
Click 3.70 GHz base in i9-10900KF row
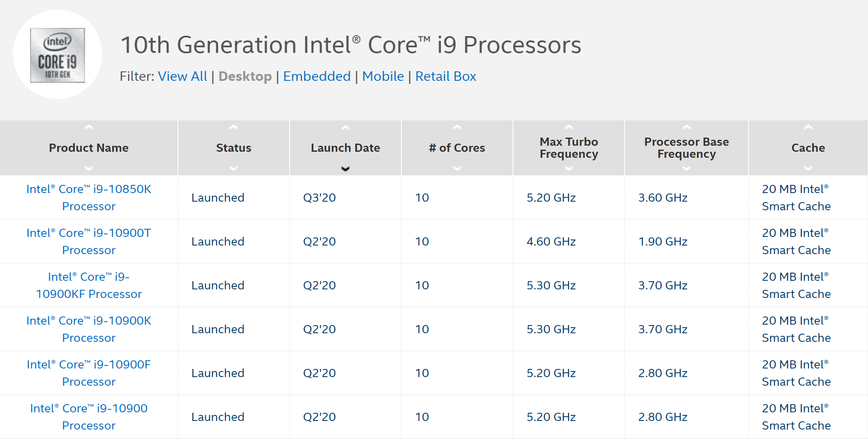663,286
